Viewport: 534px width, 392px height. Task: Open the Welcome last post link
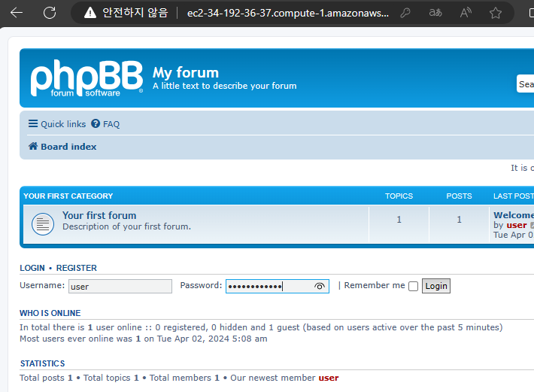pos(514,215)
